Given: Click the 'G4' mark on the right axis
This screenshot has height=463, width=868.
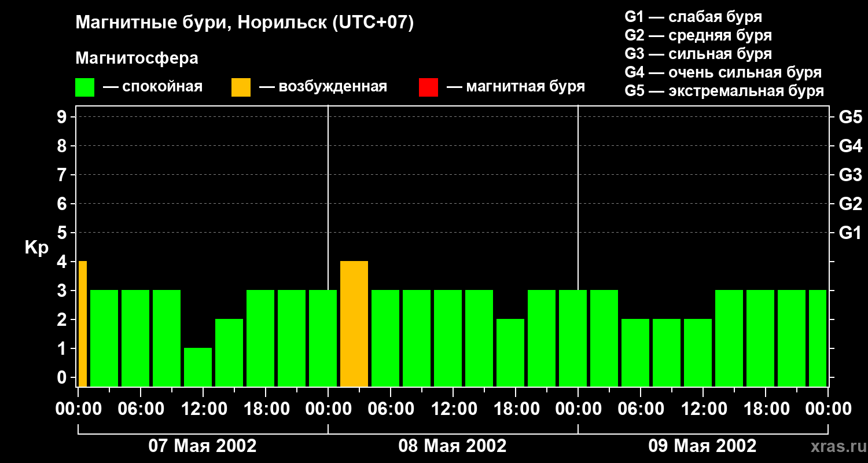Looking at the screenshot, I should click(851, 146).
